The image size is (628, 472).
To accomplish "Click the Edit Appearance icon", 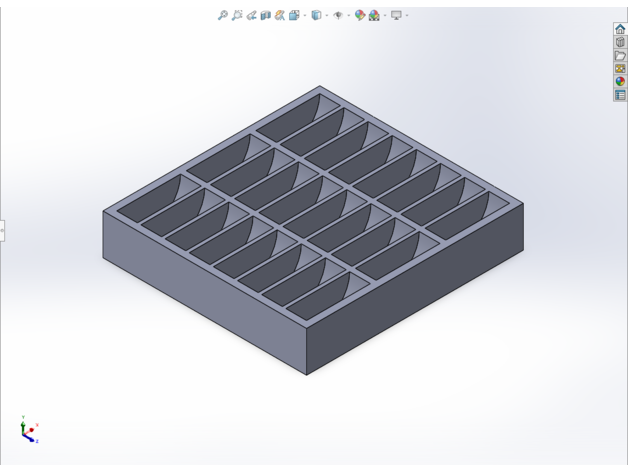I will click(360, 15).
